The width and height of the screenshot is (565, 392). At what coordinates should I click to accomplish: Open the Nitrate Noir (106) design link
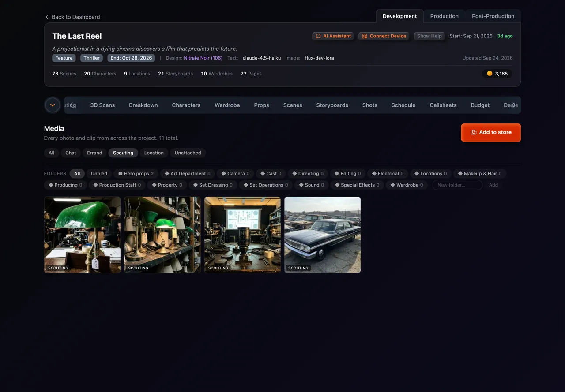coord(203,58)
